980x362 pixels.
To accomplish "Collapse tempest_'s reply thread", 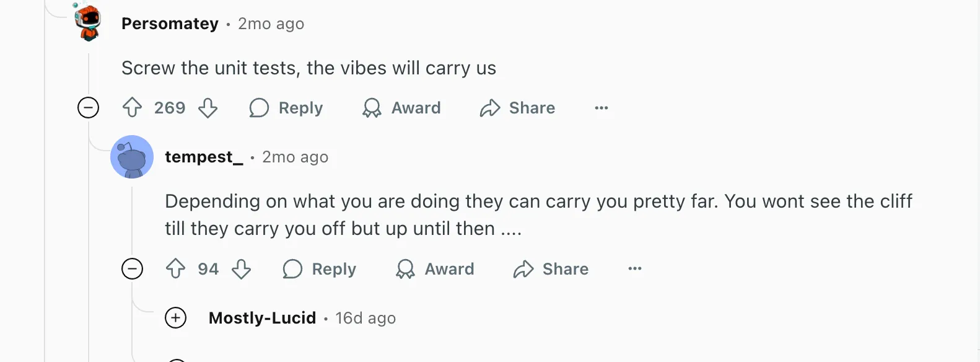I will 132,269.
